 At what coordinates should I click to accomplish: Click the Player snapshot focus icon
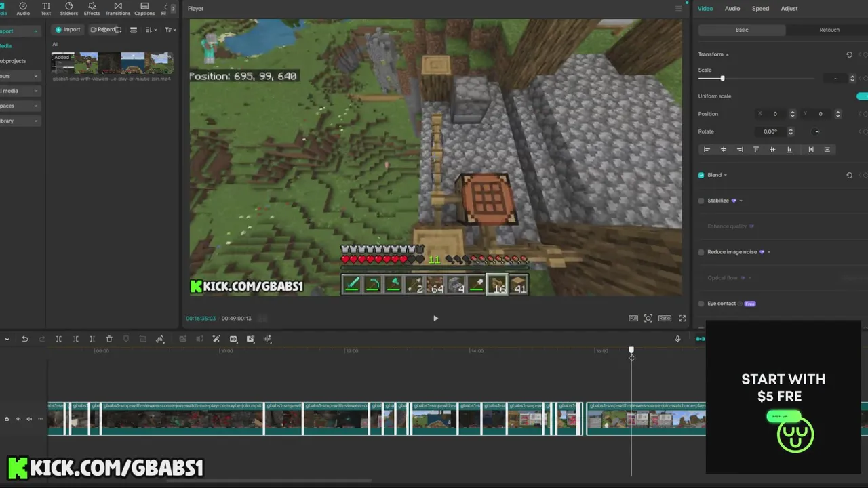(648, 318)
